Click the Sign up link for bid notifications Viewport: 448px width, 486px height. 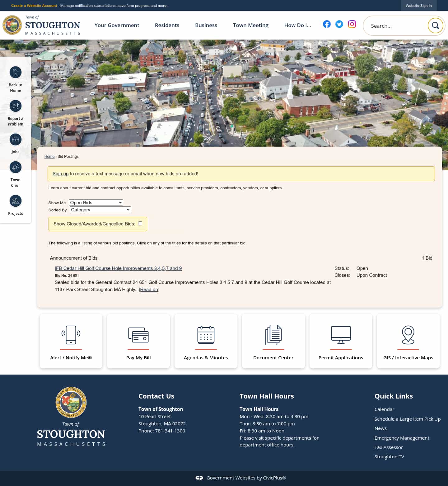point(60,174)
